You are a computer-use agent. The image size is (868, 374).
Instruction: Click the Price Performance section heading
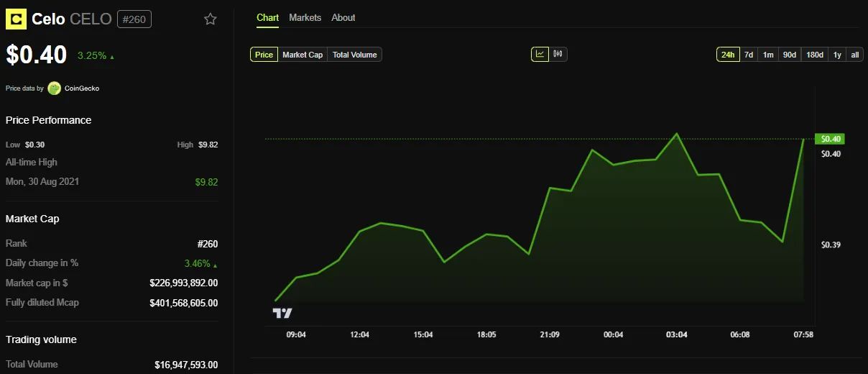49,120
